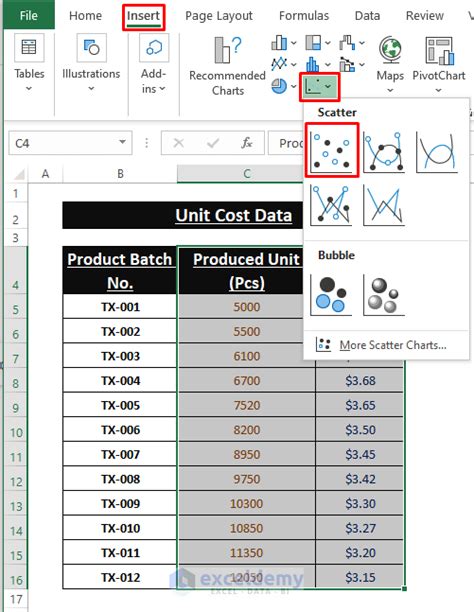Switch to the Home ribbon tab
The image size is (474, 612).
click(x=85, y=16)
